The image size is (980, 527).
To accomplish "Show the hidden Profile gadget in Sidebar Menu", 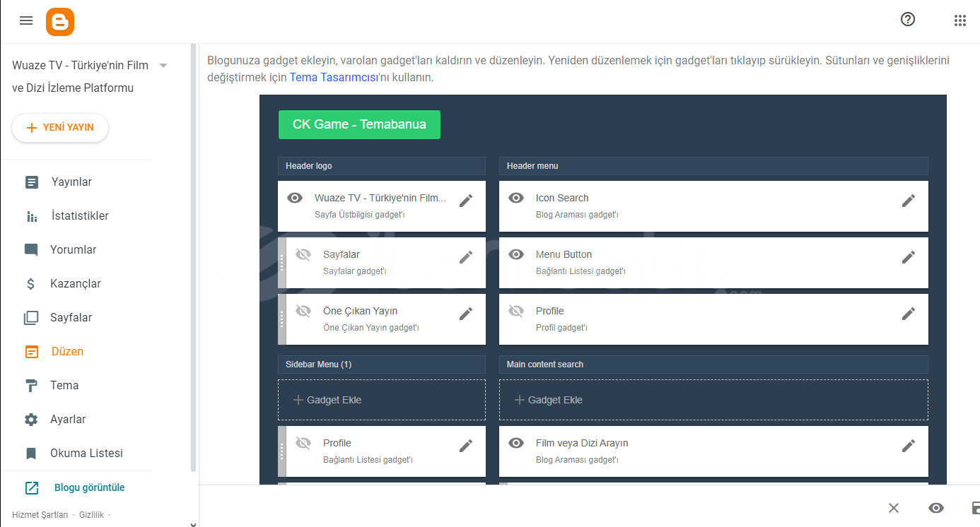I will [x=303, y=443].
